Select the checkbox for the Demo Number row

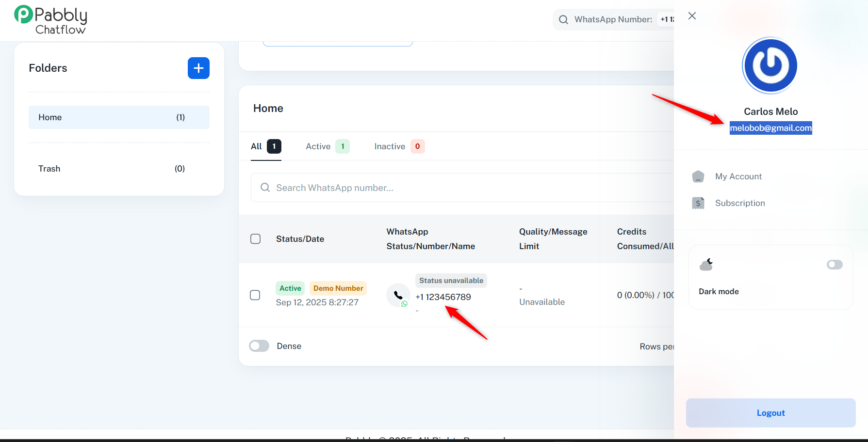[255, 295]
